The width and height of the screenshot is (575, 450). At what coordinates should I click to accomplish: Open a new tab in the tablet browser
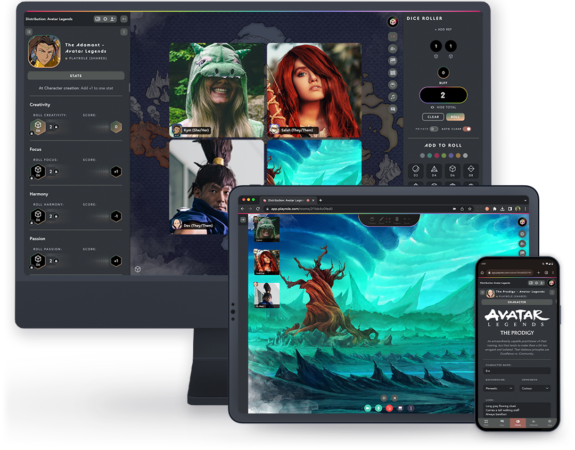[x=321, y=200]
